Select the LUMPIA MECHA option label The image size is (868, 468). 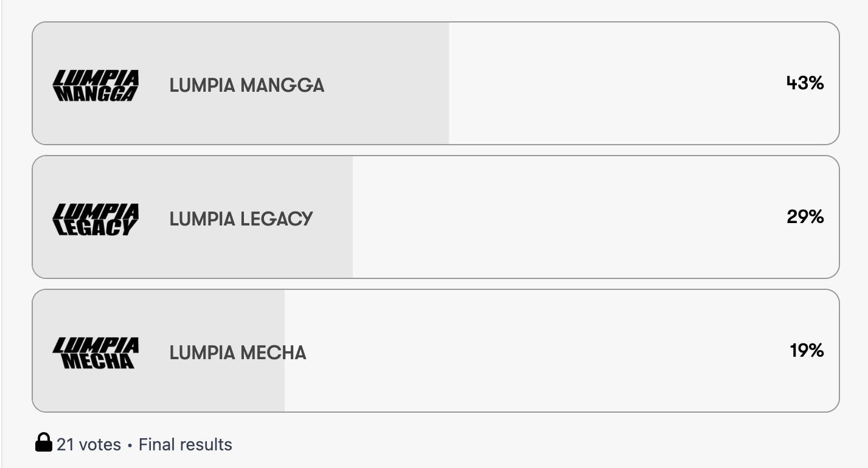tap(237, 353)
